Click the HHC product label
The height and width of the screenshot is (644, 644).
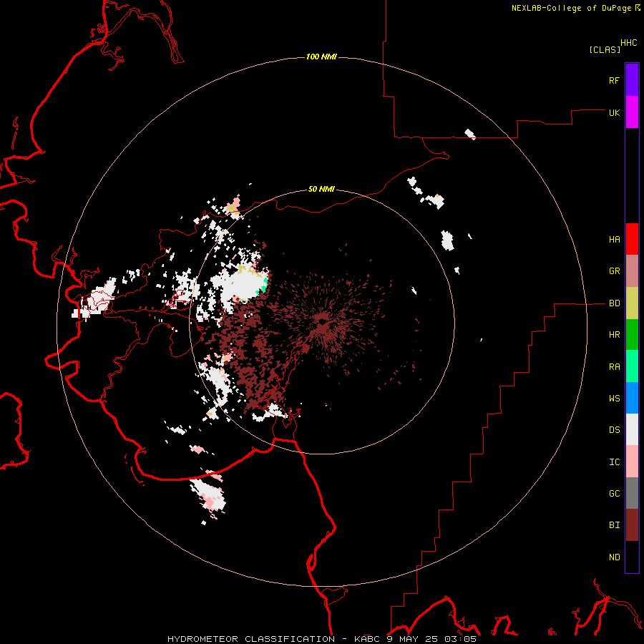[x=628, y=43]
